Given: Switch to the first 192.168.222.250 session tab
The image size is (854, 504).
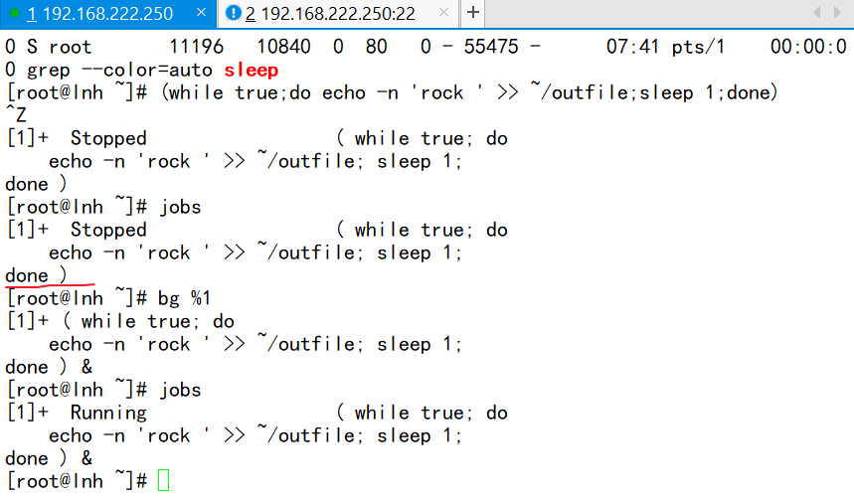Looking at the screenshot, I should point(99,14).
